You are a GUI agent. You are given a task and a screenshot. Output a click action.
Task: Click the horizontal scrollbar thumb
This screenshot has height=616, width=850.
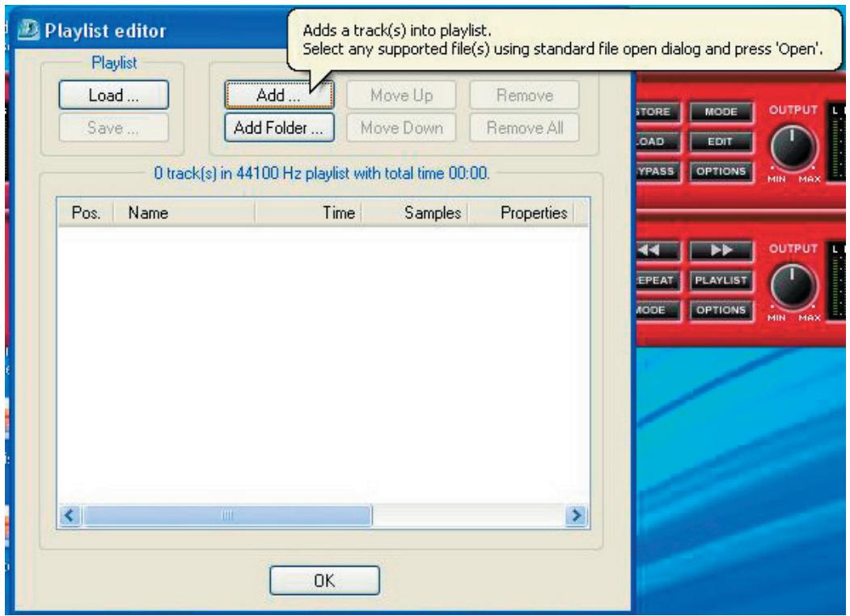tap(228, 515)
